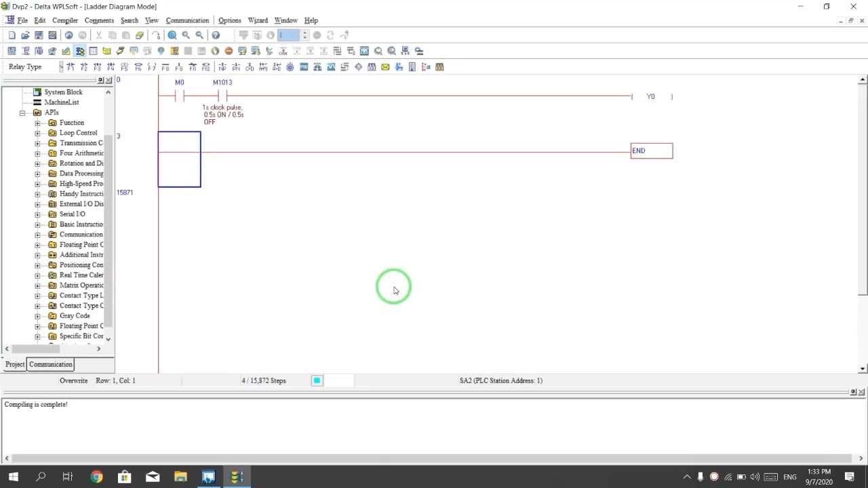This screenshot has width=868, height=488.
Task: Open Chrome from the taskbar
Action: [96, 476]
